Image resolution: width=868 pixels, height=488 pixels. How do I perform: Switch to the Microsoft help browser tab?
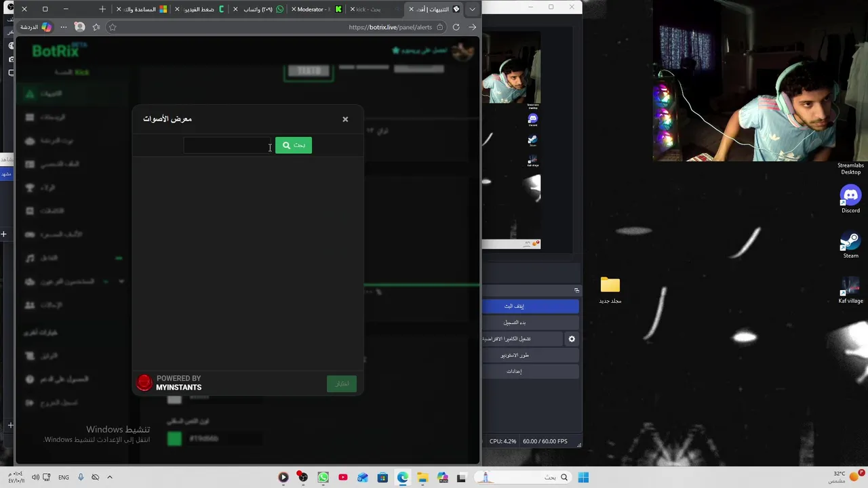[x=142, y=9]
